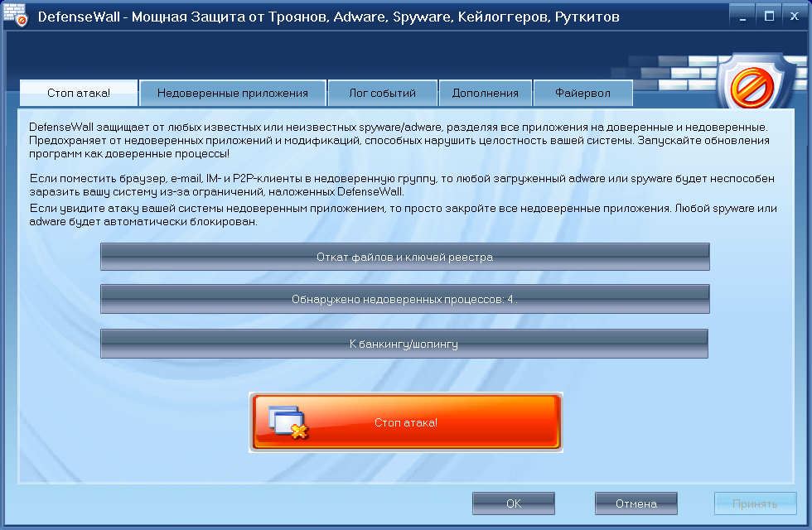Click the DefenseWall shield logo
This screenshot has width=812, height=530.
pos(755,82)
